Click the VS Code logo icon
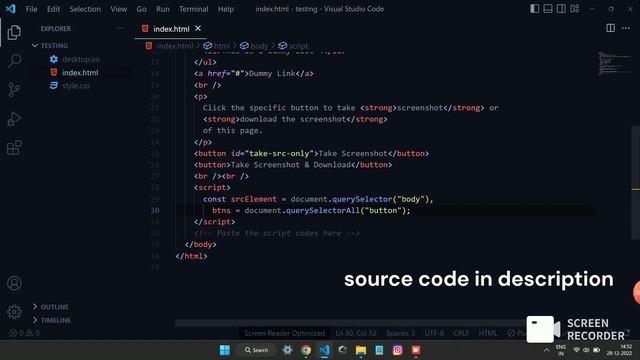This screenshot has height=360, width=640. click(11, 9)
